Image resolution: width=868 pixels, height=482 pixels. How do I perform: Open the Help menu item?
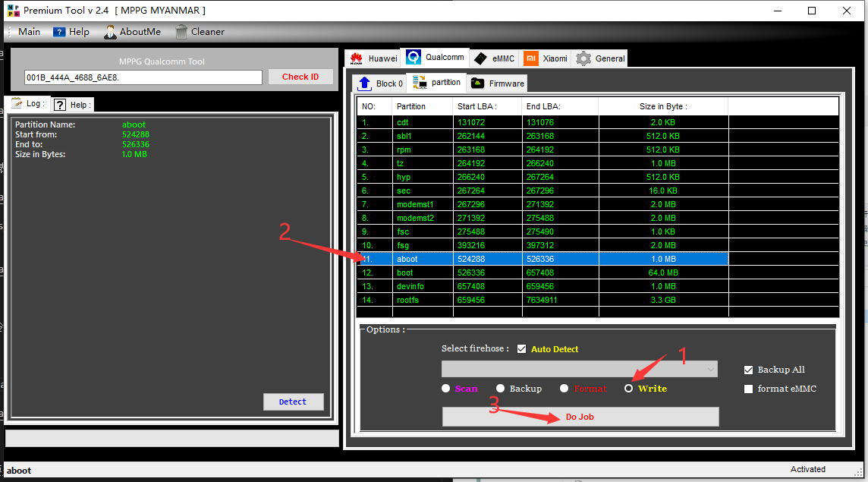71,32
